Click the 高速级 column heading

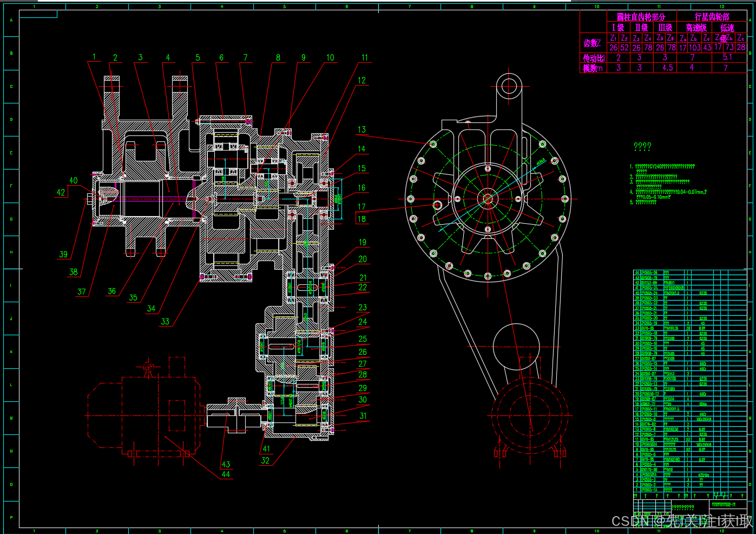tap(696, 28)
